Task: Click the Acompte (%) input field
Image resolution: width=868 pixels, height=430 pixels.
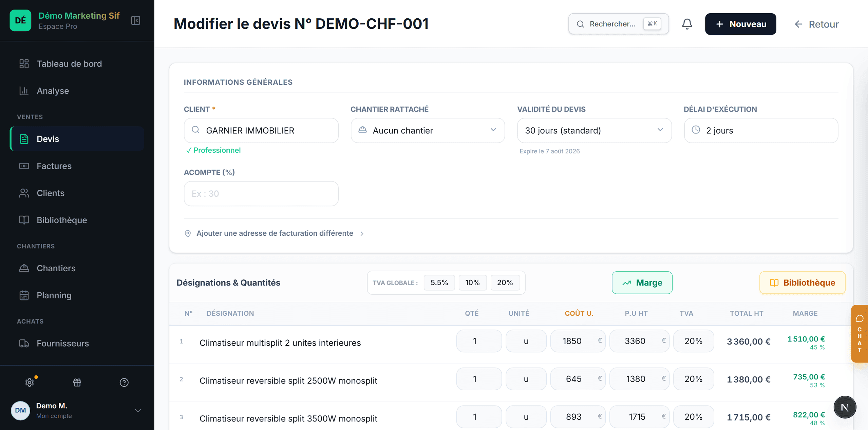Action: coord(261,194)
